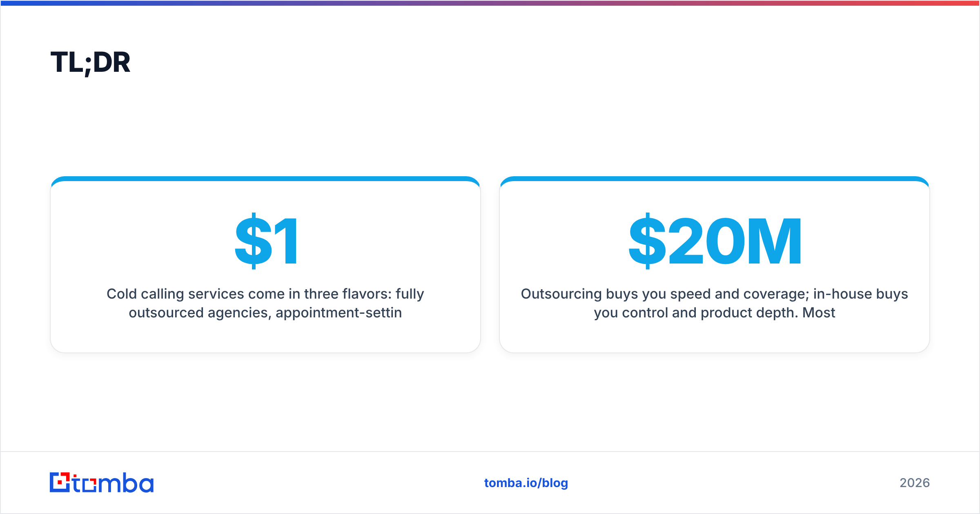
Task: Click the $1 statistic figure
Action: tap(266, 241)
